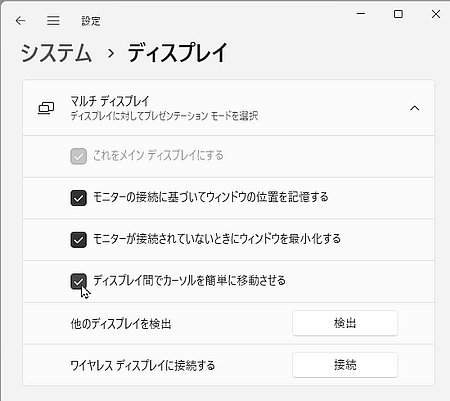Click the multi display monitors icon

point(46,108)
